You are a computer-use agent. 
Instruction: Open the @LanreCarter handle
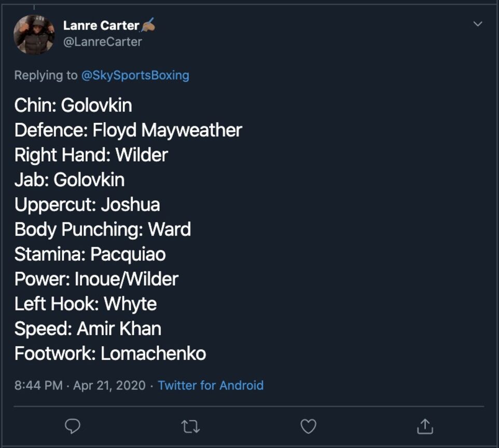coord(103,41)
